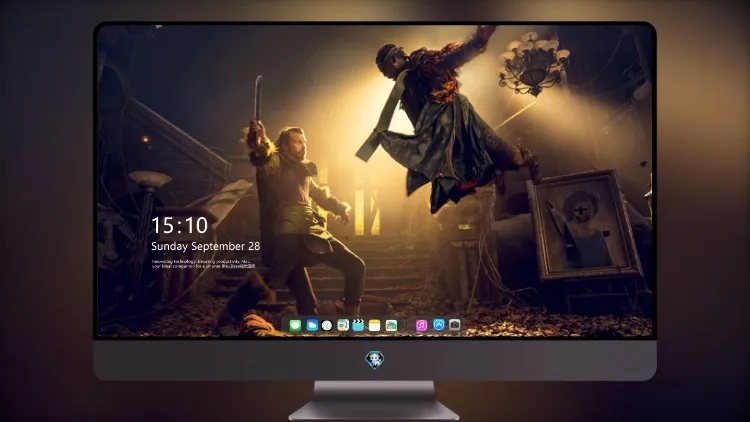Launch the clapperboard video app in dock

point(358,325)
